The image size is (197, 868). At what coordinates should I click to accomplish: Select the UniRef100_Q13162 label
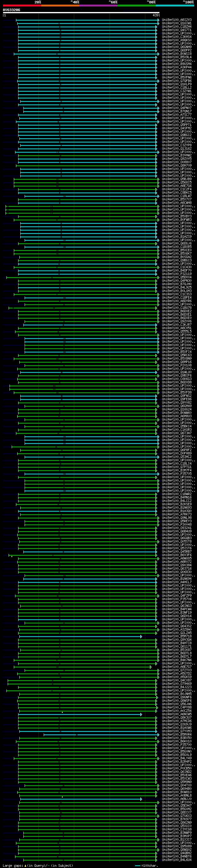pyautogui.click(x=176, y=148)
